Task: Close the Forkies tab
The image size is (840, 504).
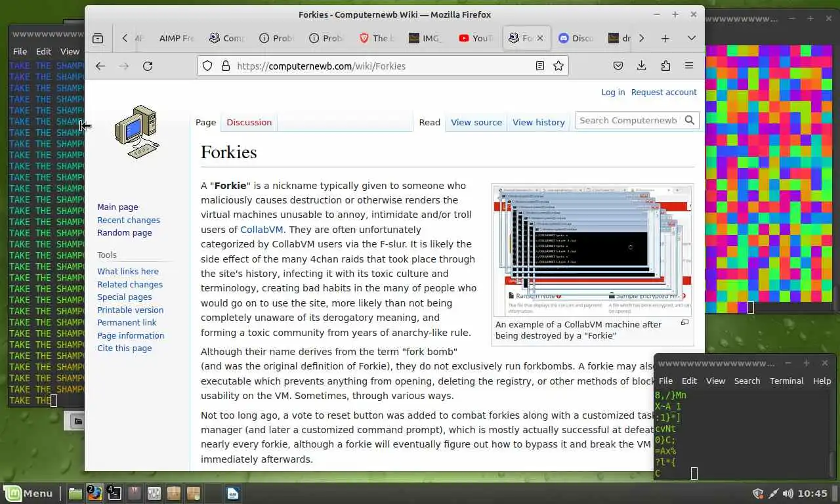Action: [x=540, y=38]
